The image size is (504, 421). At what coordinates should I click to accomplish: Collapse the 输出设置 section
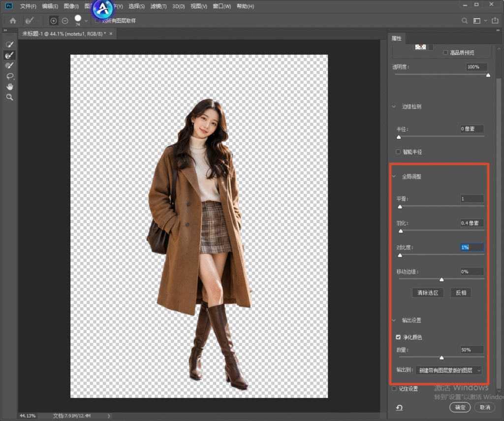[x=394, y=321]
